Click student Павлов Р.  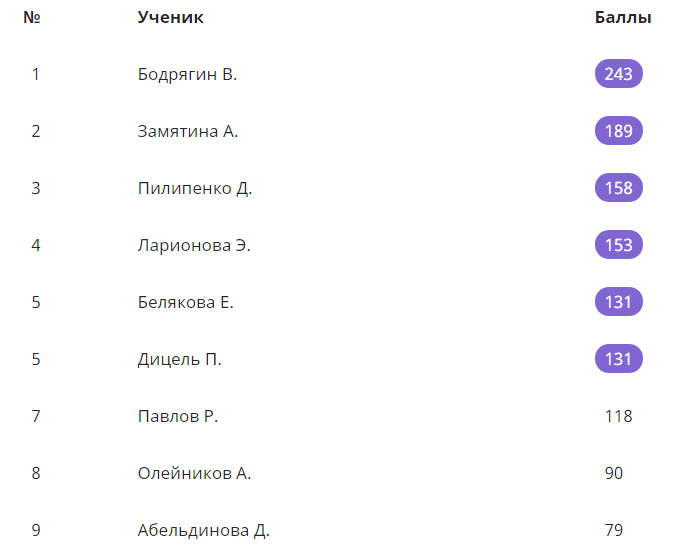click(x=178, y=416)
